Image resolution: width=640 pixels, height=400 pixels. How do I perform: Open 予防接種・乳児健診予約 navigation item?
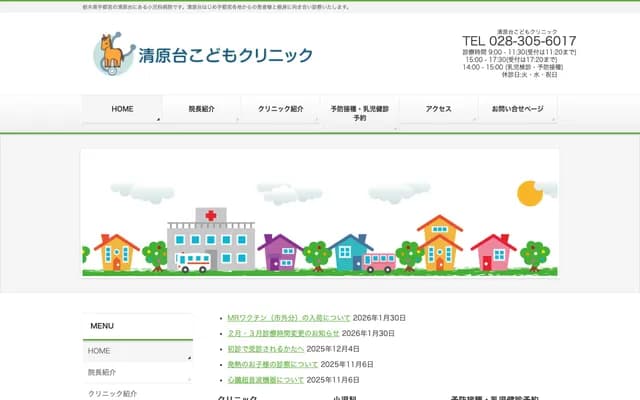click(x=360, y=113)
